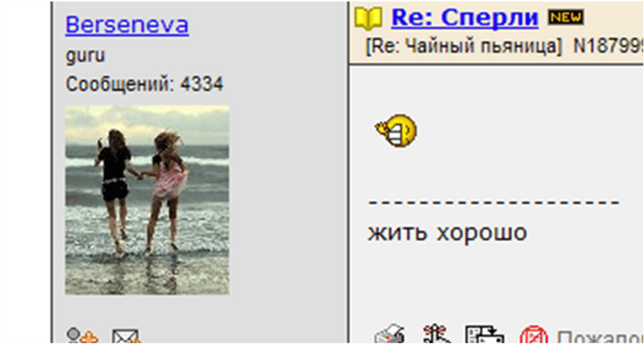Click the black NEW badge icon
Screen dimensions: 644x344
(566, 17)
